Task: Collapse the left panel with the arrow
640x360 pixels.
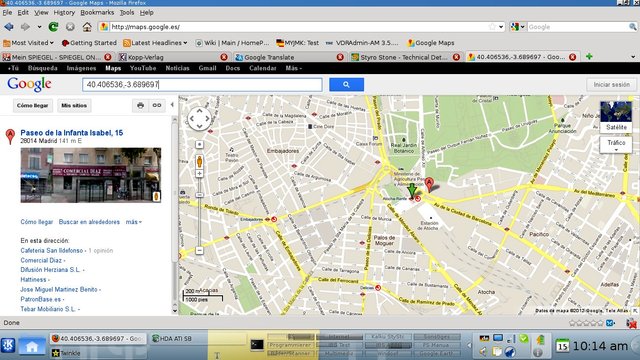Action: coord(172,105)
